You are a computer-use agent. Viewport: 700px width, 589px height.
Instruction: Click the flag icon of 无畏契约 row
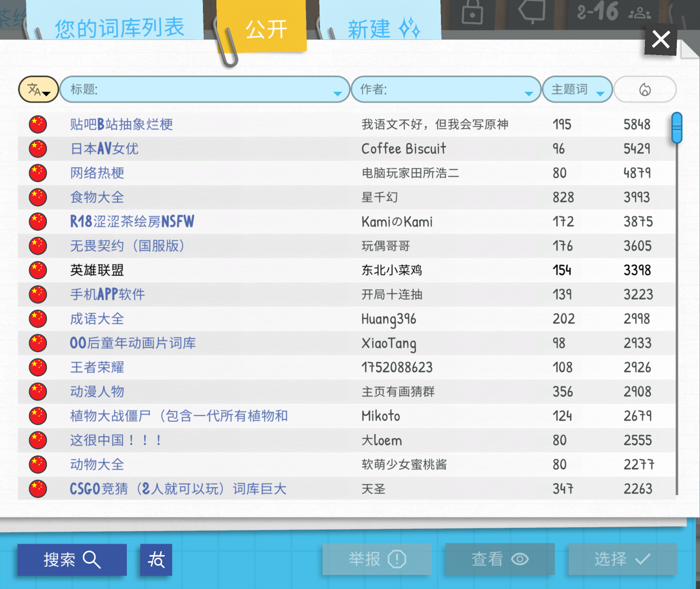(38, 246)
